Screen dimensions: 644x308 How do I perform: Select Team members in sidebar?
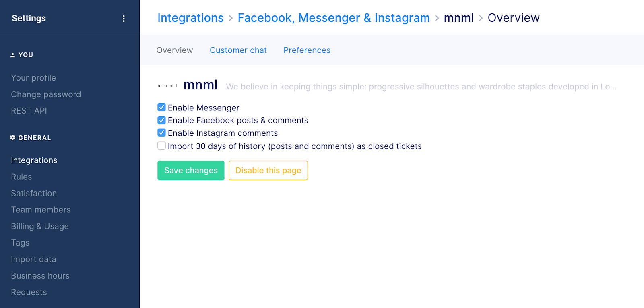pos(41,210)
